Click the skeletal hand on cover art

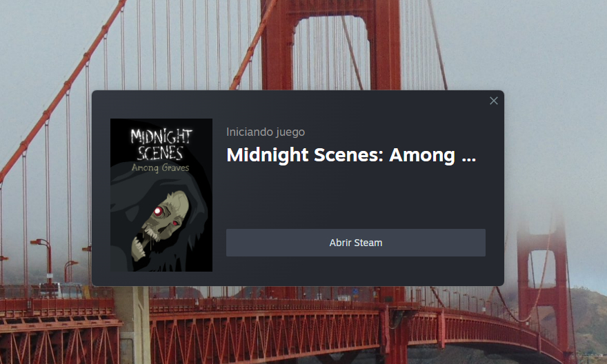click(x=137, y=248)
